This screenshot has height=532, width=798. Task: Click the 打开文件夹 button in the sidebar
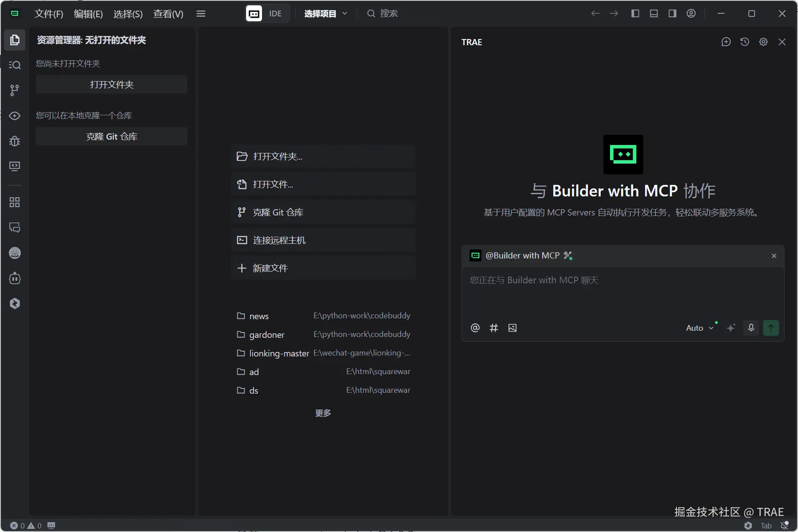pyautogui.click(x=112, y=84)
